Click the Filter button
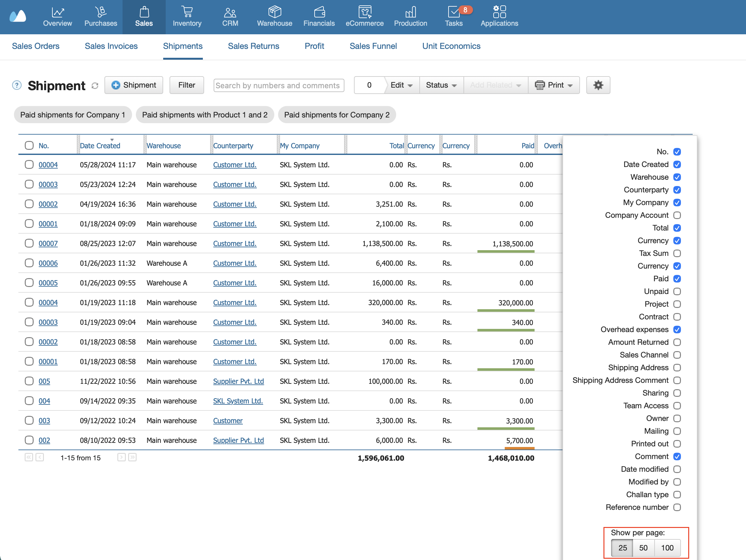The width and height of the screenshot is (746, 560). (x=187, y=85)
